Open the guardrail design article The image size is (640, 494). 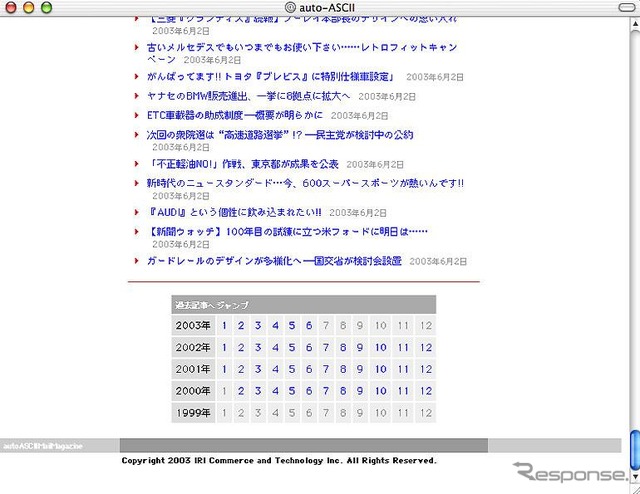(274, 260)
